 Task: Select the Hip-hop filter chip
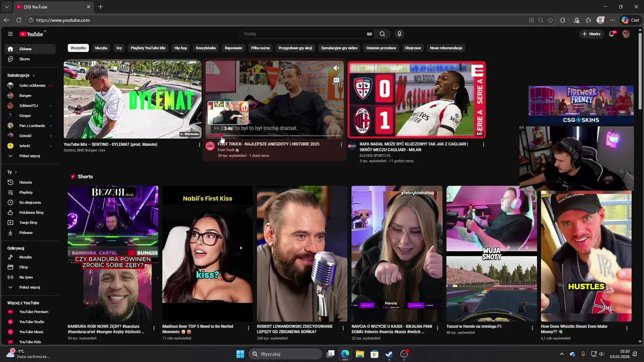(181, 48)
